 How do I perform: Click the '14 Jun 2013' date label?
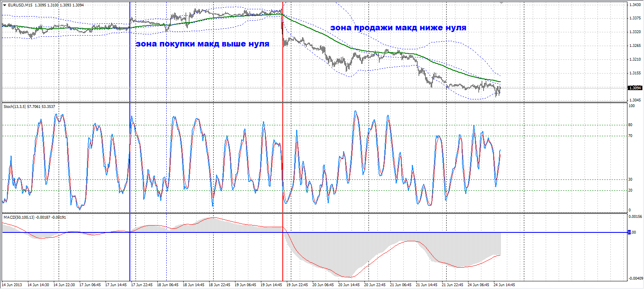(x=12, y=285)
